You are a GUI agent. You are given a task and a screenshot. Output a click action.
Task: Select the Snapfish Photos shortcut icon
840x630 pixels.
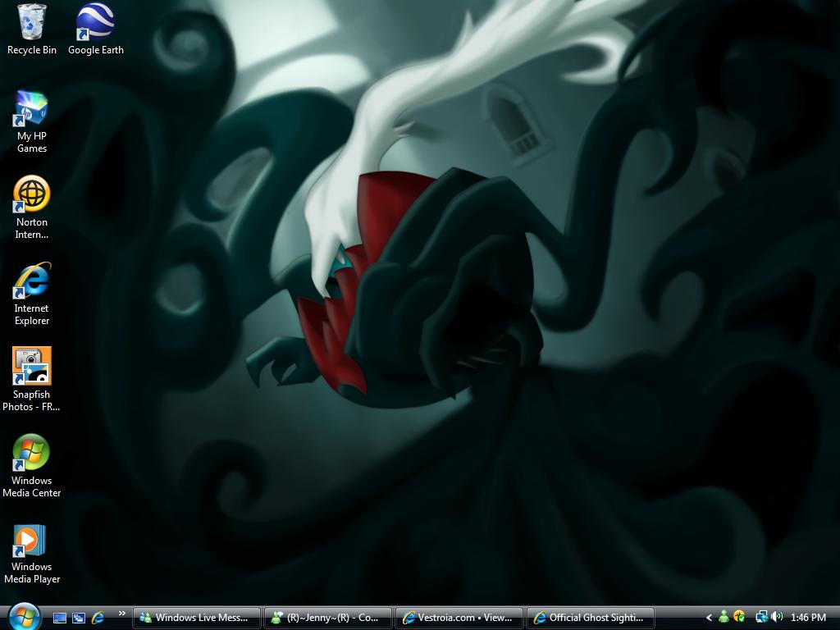[x=32, y=379]
